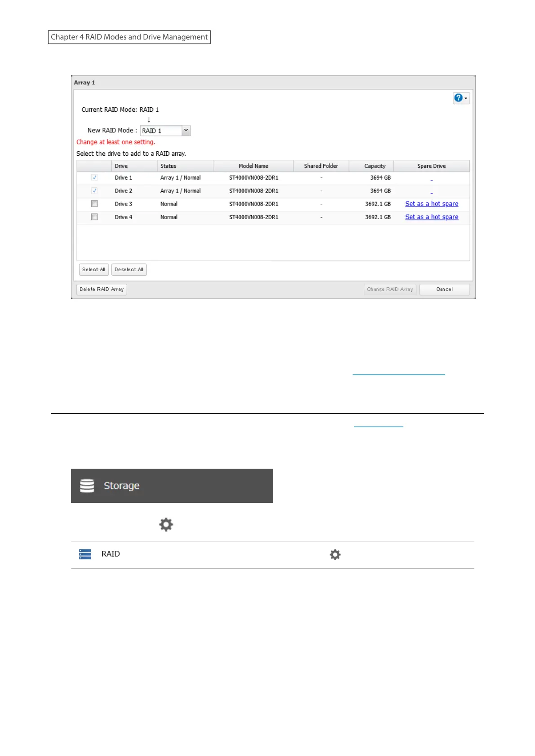Click the RAID stacked-drives icon

(x=85, y=554)
